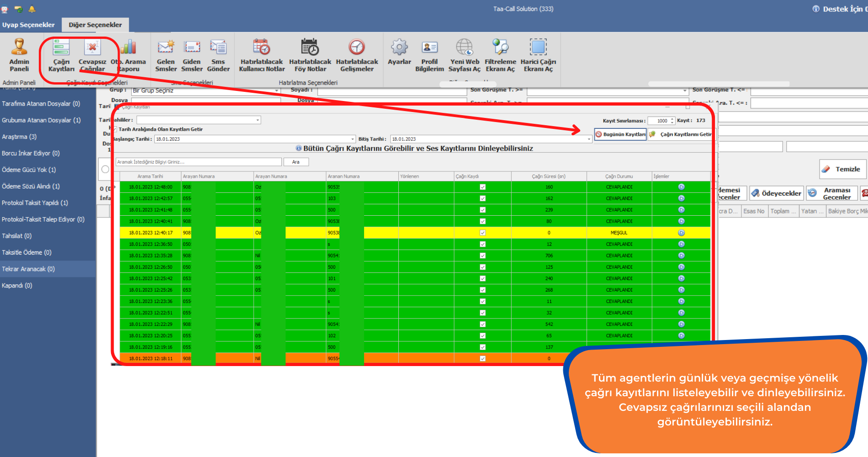The height and width of the screenshot is (457, 868).
Task: Open Başlangıç Tarihi date dropdown
Action: (x=353, y=139)
